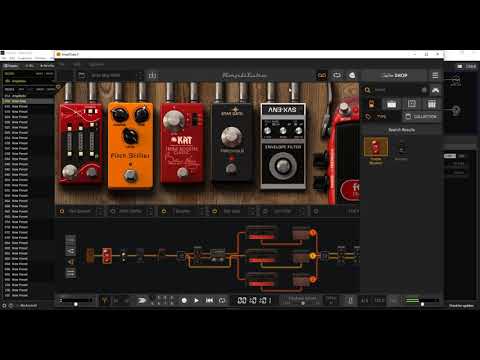Open the TYPE filter dropdown

point(381,116)
